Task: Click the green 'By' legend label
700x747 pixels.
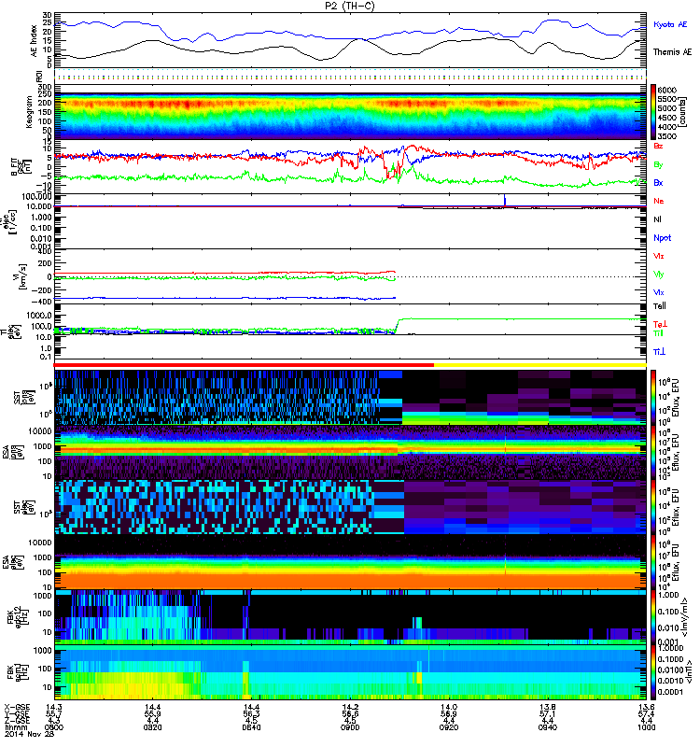Action: coord(658,165)
